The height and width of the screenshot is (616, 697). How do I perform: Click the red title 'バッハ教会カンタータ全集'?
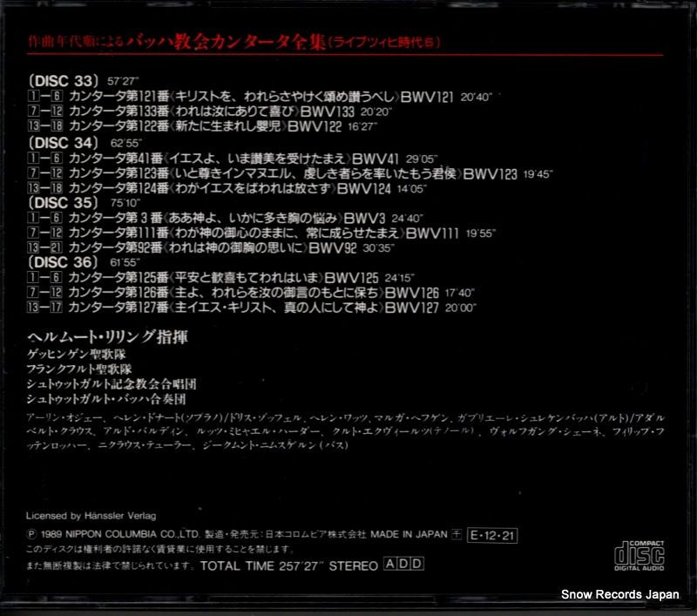coord(227,42)
